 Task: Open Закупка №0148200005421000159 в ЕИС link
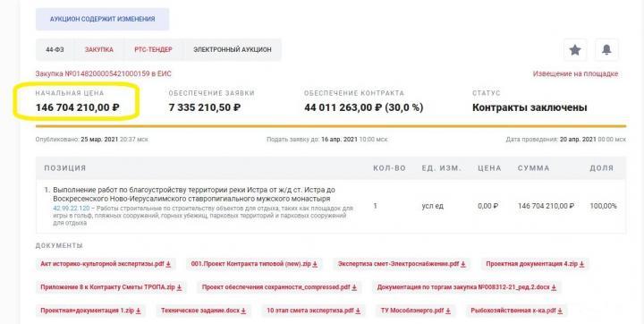click(x=104, y=74)
